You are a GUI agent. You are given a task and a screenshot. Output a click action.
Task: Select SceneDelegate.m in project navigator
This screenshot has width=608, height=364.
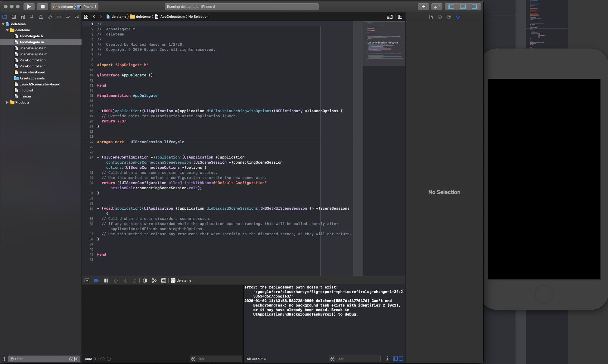[33, 54]
